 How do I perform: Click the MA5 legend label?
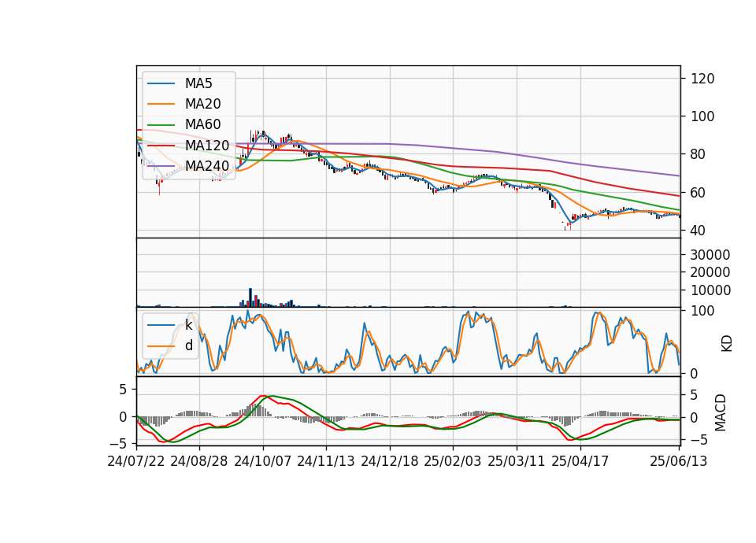point(198,83)
